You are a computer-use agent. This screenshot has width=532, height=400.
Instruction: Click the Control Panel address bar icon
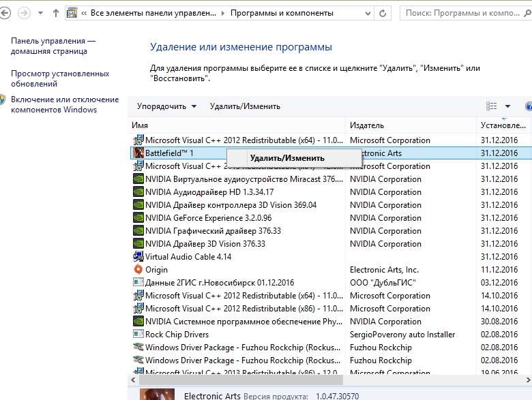click(72, 13)
